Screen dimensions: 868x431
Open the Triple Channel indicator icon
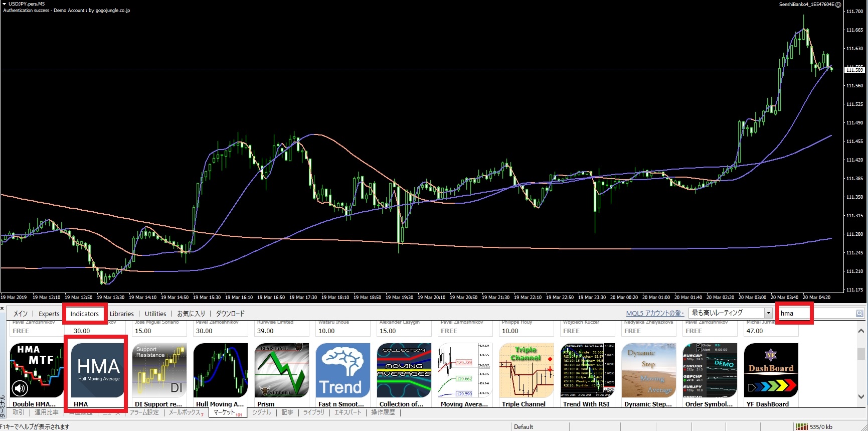coord(526,370)
